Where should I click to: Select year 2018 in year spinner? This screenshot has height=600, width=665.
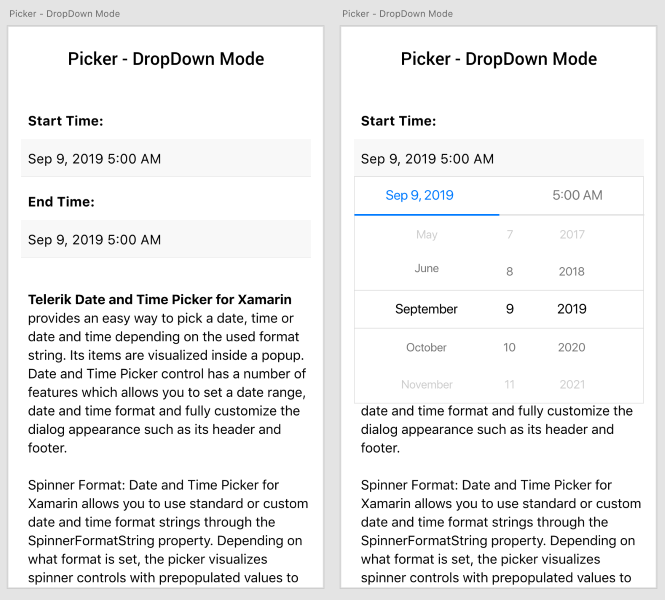pyautogui.click(x=572, y=271)
